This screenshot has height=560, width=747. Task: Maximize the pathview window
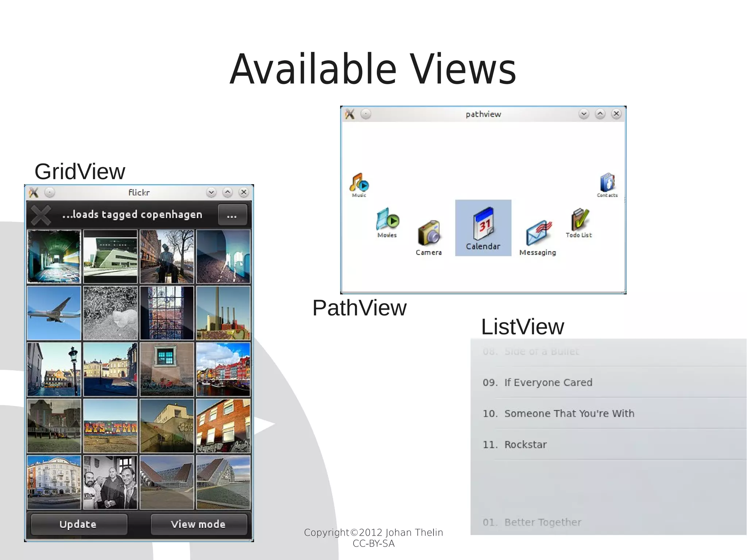[600, 114]
